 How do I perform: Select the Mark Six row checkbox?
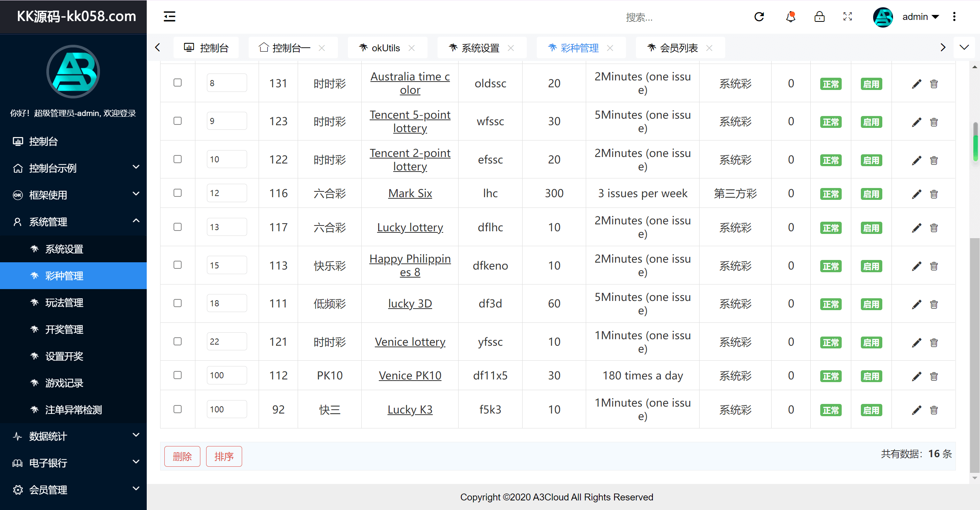coord(177,193)
